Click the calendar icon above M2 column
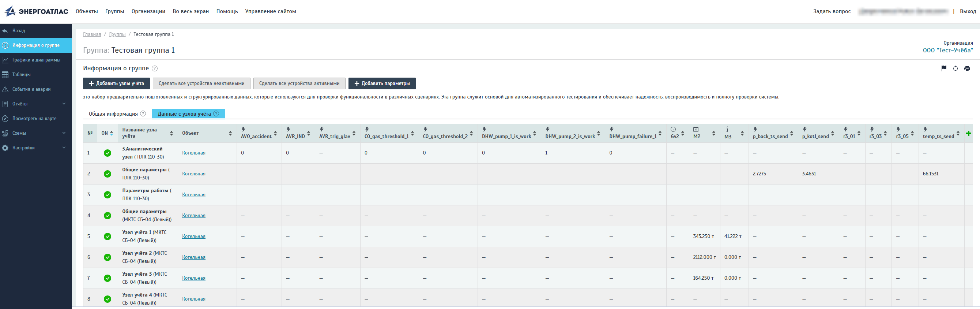The height and width of the screenshot is (309, 980). coord(696,129)
